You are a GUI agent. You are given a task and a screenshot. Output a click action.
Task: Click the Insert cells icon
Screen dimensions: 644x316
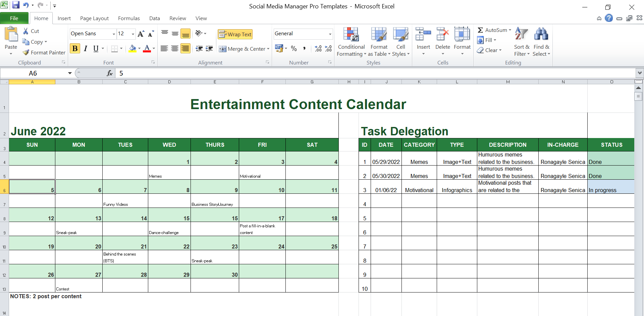pos(423,34)
